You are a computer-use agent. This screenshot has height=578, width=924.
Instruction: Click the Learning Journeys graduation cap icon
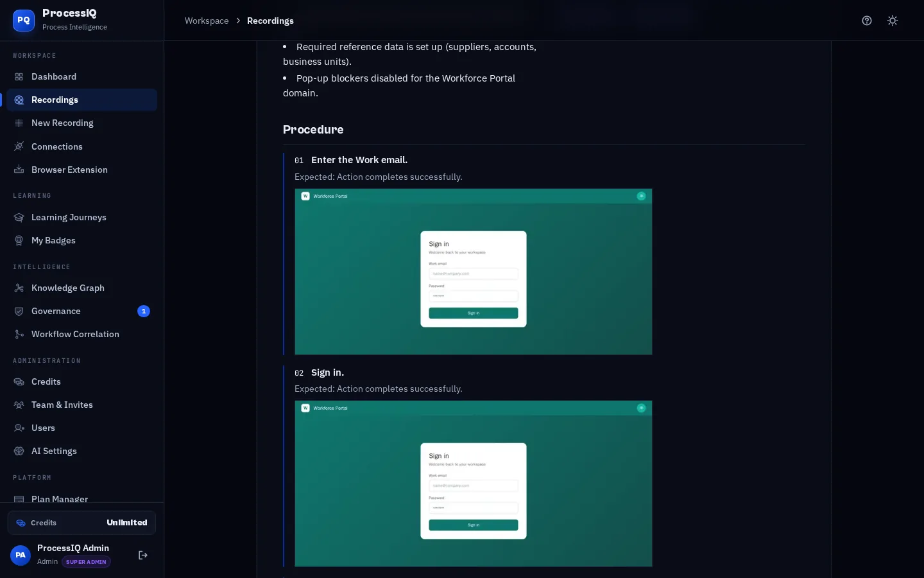(x=19, y=218)
